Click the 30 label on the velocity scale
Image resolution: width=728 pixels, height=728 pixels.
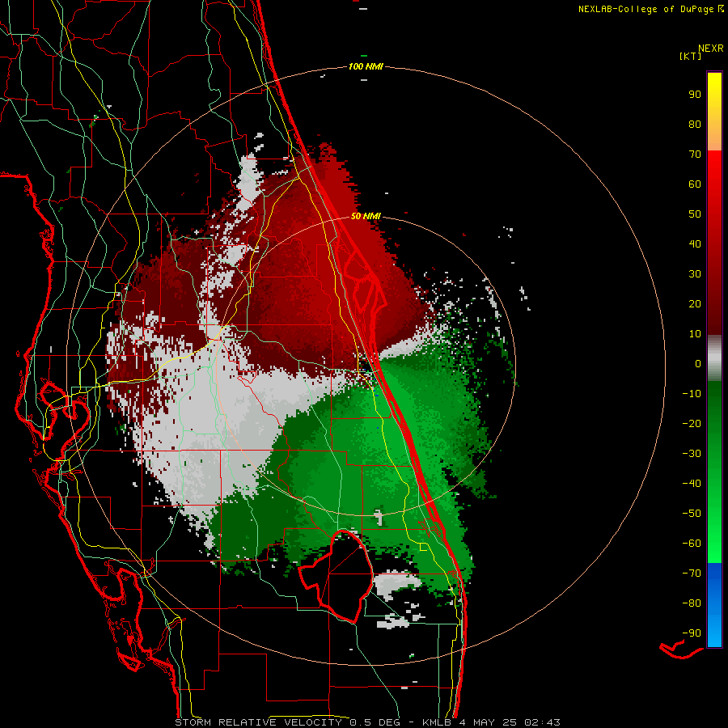695,274
